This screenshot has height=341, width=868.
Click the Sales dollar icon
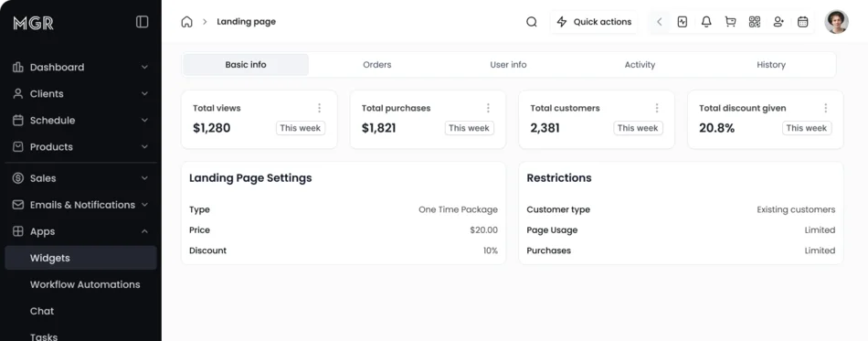(x=18, y=178)
